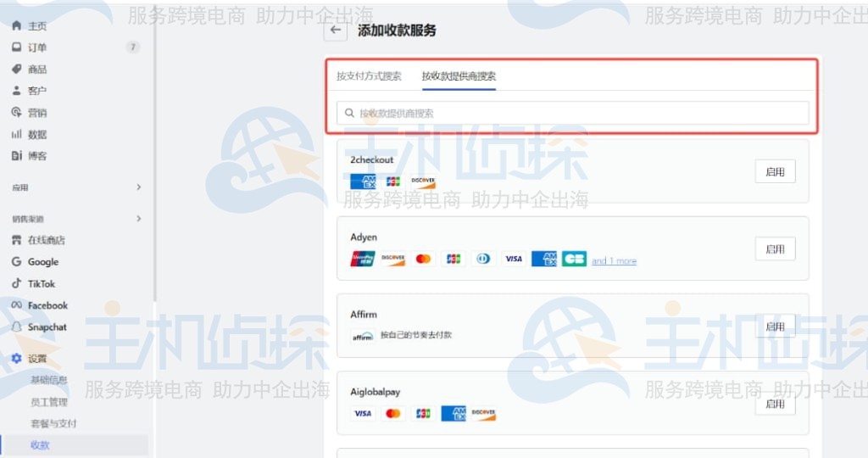Select 按收款提供商搜索 tab
Screen dimensions: 868x458
point(459,76)
